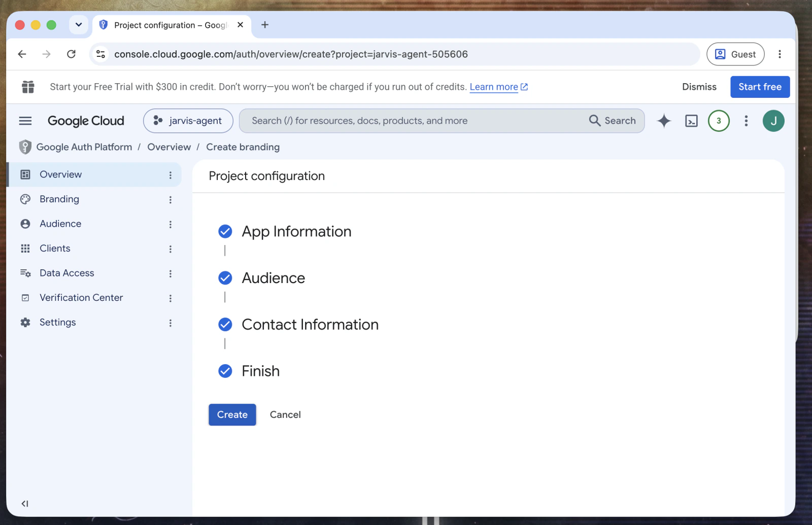This screenshot has height=525, width=812.
Task: Open more options for Settings
Action: coord(171,323)
